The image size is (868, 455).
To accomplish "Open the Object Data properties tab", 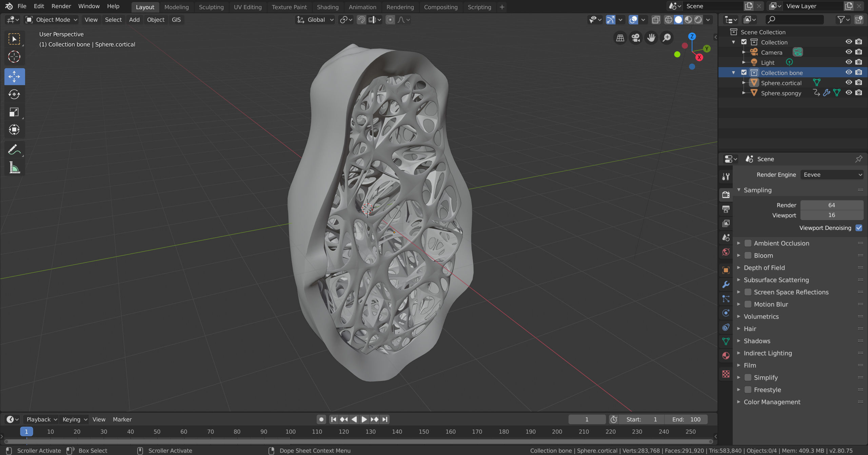I will pos(726,341).
